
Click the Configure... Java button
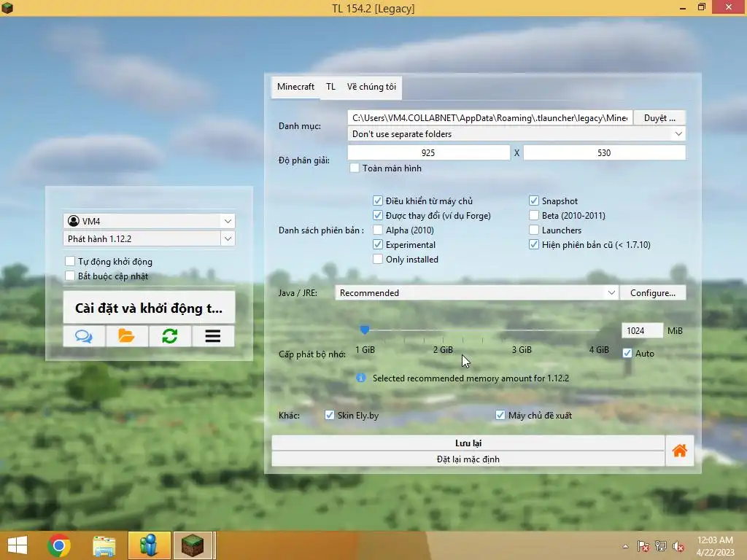pyautogui.click(x=653, y=293)
